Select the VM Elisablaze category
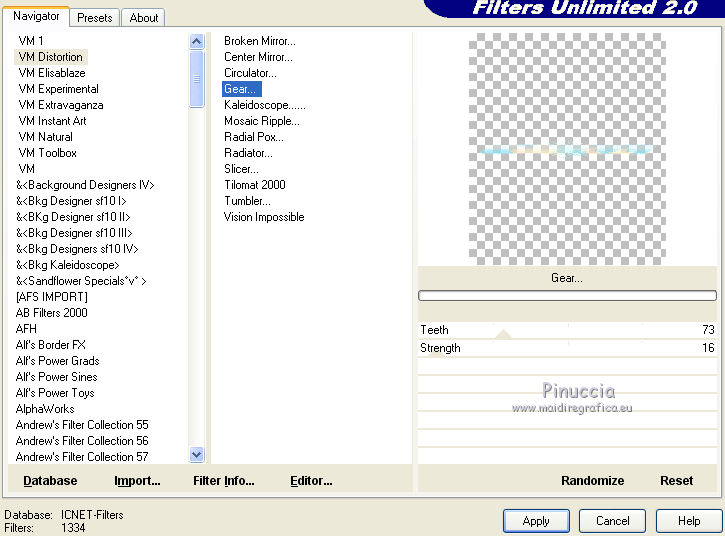 click(x=52, y=73)
